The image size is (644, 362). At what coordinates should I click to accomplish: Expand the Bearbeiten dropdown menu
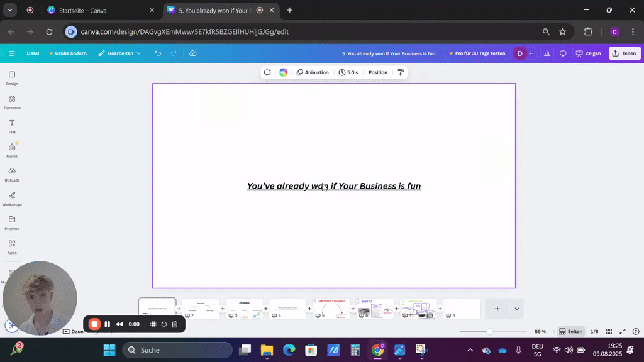point(120,53)
